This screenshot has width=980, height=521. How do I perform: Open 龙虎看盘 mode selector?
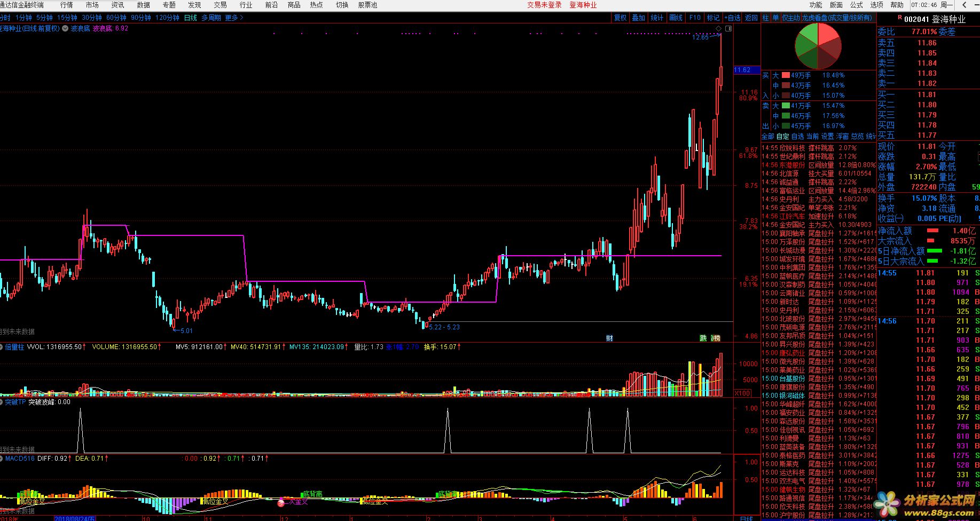coord(837,18)
